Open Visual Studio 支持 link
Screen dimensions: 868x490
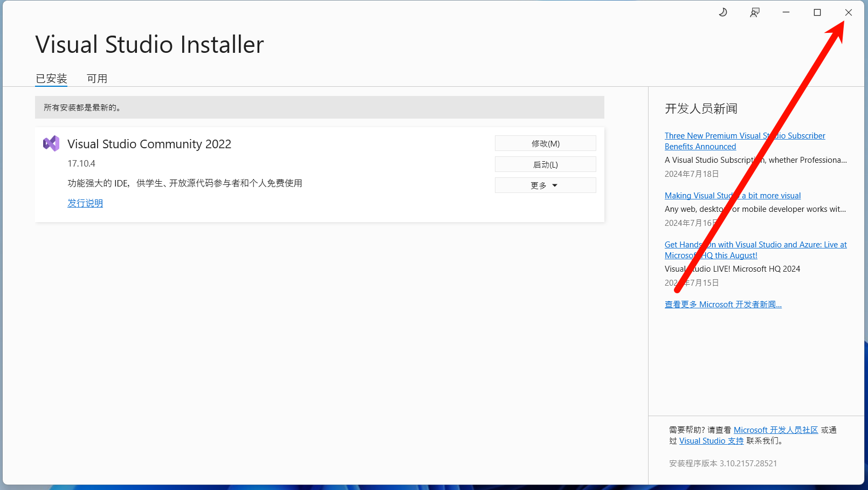point(711,441)
